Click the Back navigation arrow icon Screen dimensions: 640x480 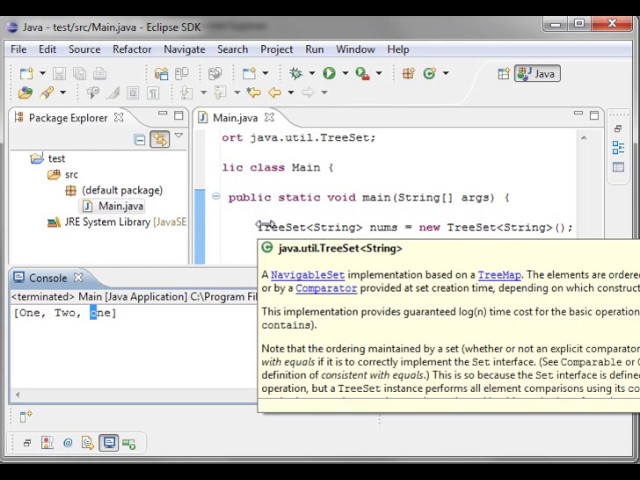pos(275,93)
